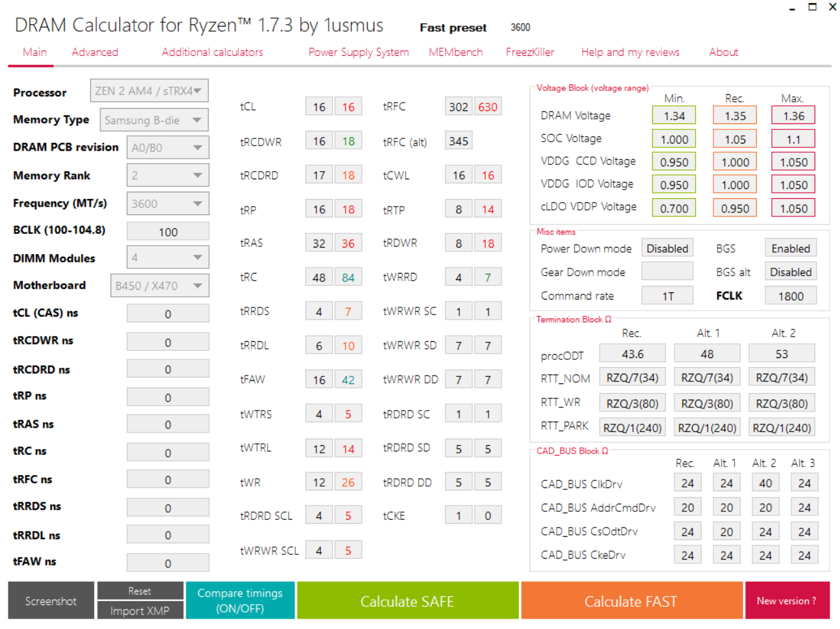Click RTT_PARK Alt. 1 RZQ/1(240) value
This screenshot has height=629, width=840.
707,428
